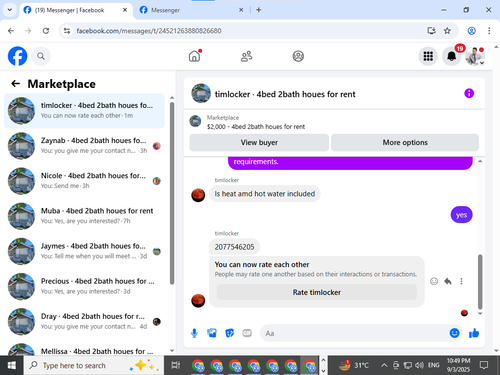Screen dimensions: 500x375
Task: Open the Dray conversation
Action: [84, 321]
